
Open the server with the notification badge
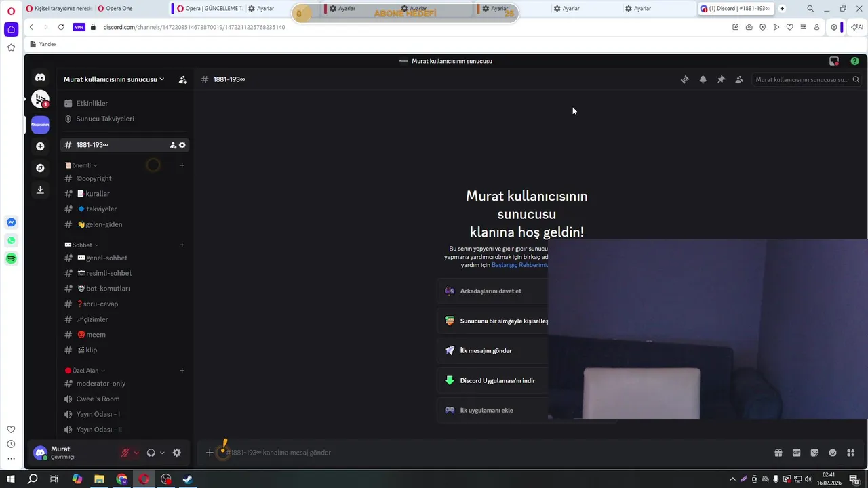coord(40,99)
